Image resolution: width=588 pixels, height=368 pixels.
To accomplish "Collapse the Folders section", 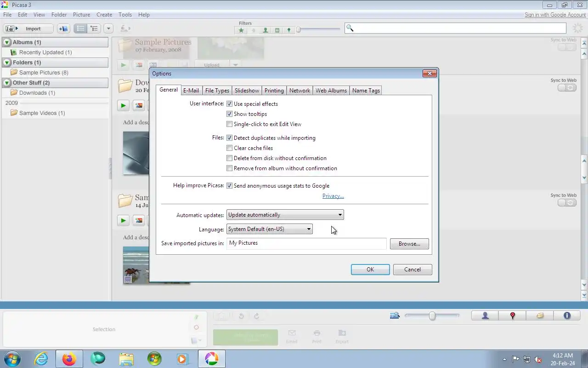I will (x=7, y=63).
